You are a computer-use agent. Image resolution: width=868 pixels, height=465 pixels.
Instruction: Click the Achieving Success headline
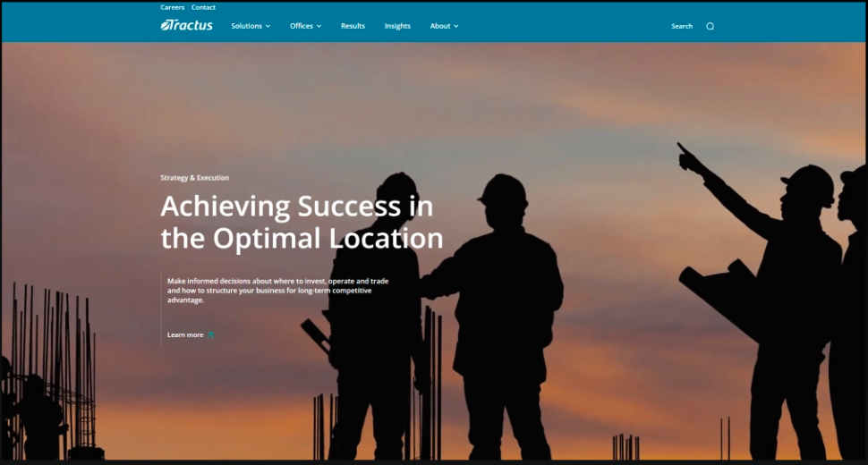coord(301,223)
